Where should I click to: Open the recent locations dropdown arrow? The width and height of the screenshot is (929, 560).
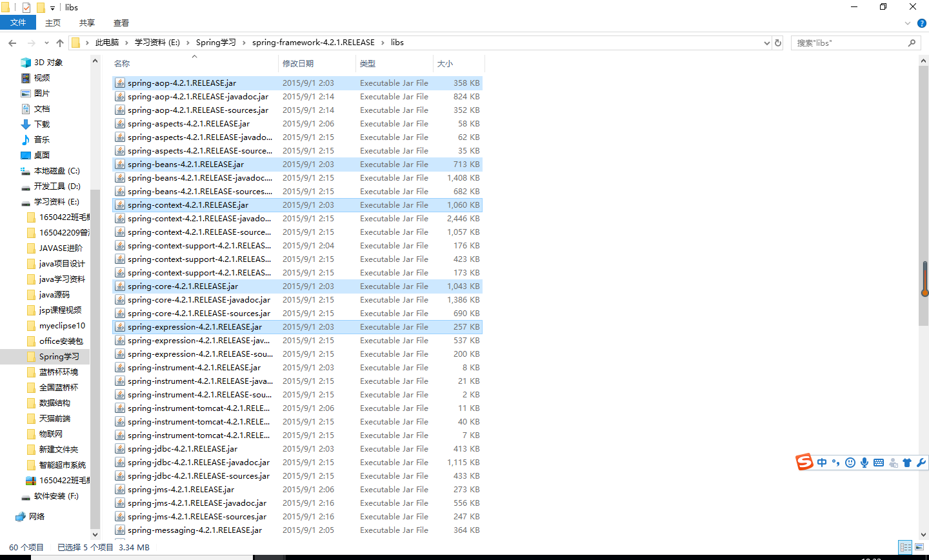click(46, 43)
